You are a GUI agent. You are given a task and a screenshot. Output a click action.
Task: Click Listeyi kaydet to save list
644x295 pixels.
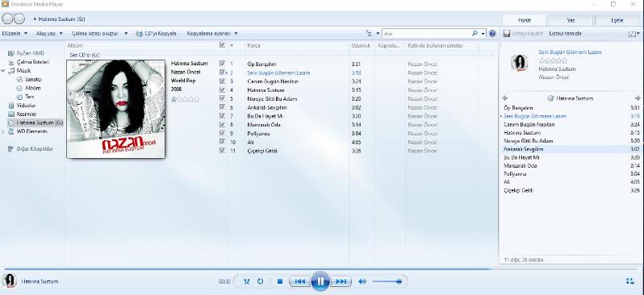tap(523, 34)
